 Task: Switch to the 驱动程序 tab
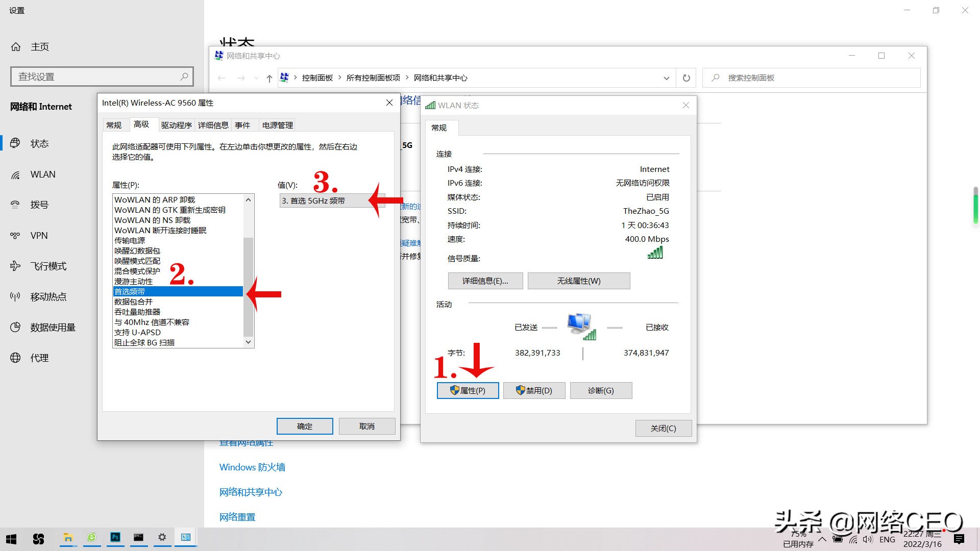(x=176, y=126)
